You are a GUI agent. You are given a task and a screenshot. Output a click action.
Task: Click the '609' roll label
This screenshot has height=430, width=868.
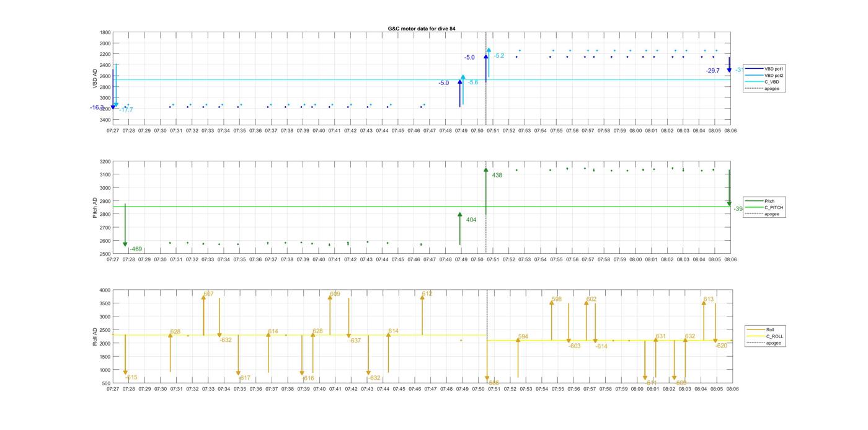[335, 294]
